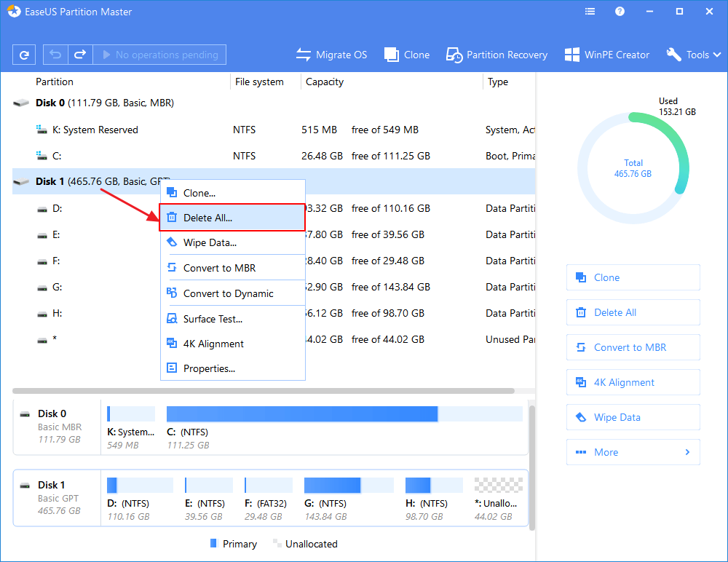Click the No operations pending button
The image size is (728, 562).
159,55
